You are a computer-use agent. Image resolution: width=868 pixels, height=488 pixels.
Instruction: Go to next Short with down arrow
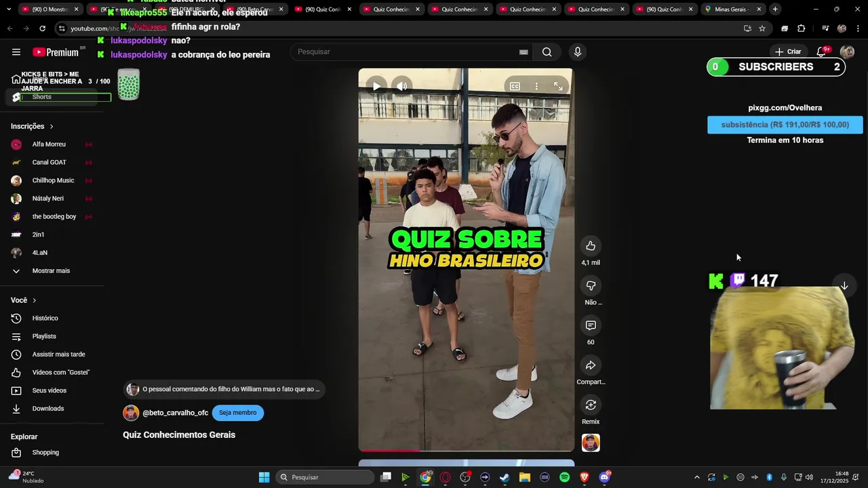pyautogui.click(x=844, y=286)
